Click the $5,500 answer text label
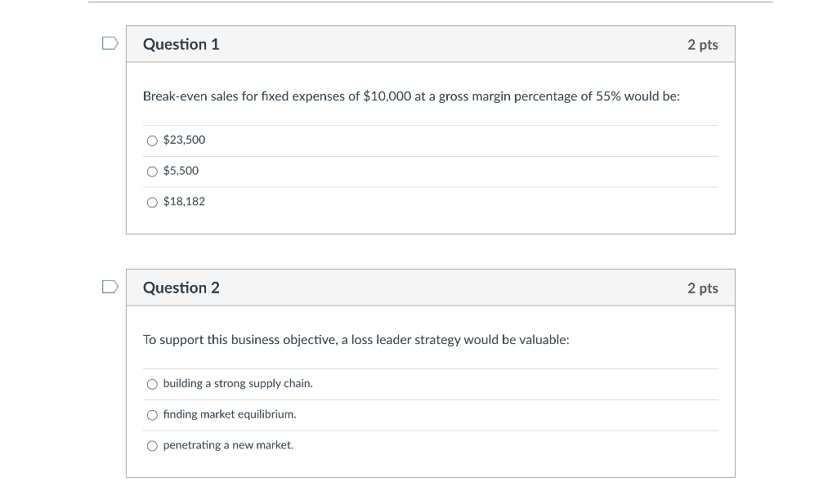Image resolution: width=837 pixels, height=504 pixels. [x=180, y=171]
